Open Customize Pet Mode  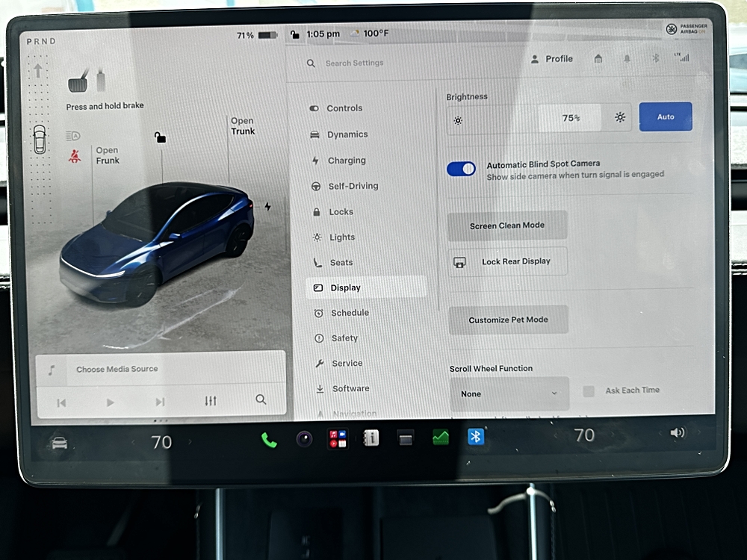[x=508, y=320]
